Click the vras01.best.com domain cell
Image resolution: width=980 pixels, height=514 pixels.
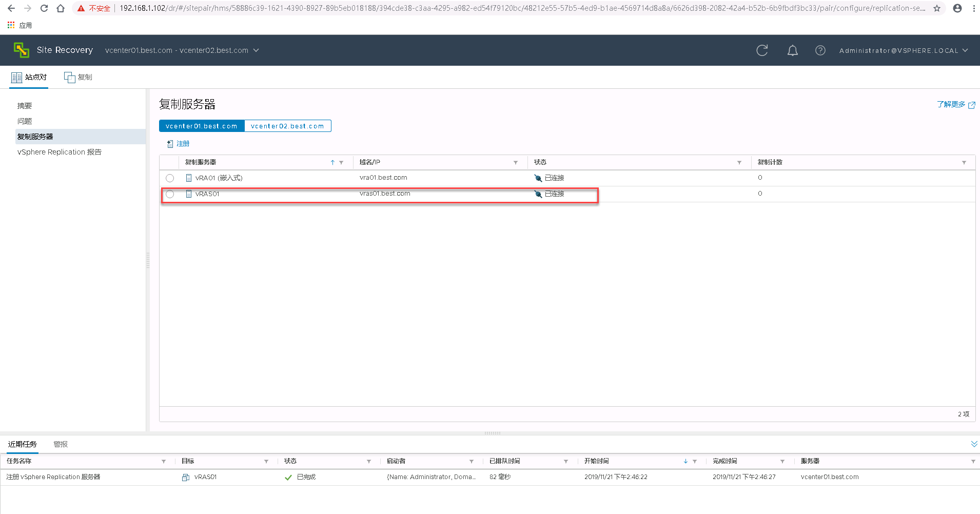pos(385,194)
